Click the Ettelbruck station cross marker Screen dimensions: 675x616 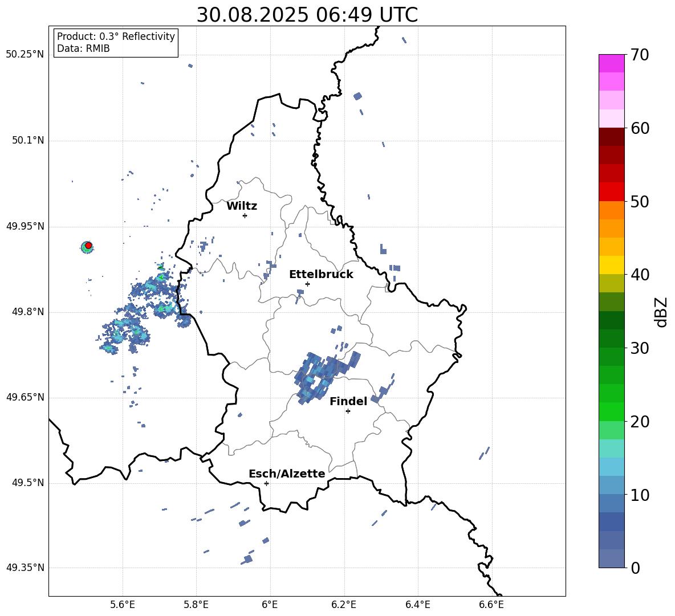coord(307,284)
